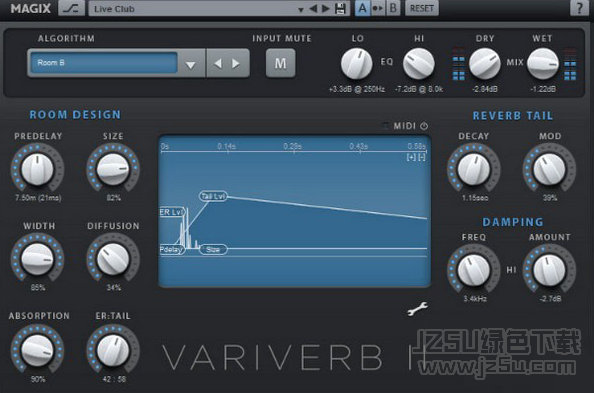Toggle the input mute M button
Image resolution: width=594 pixels, height=393 pixels.
(280, 63)
